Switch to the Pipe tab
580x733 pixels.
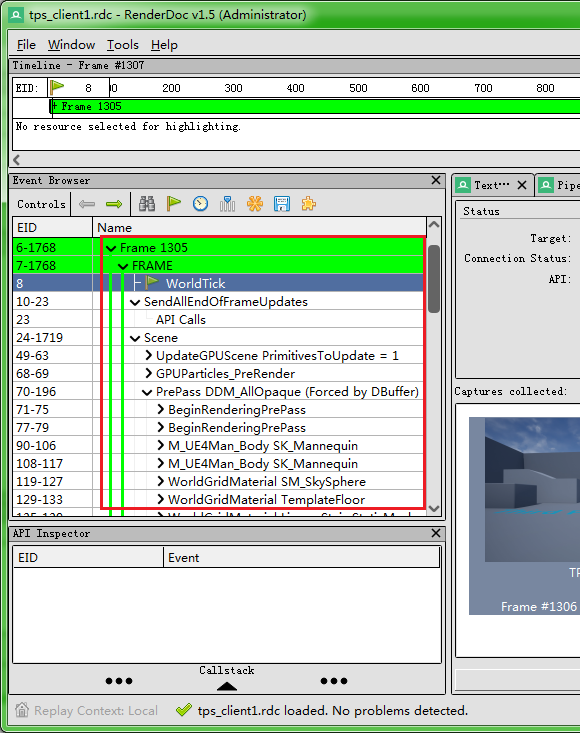pos(559,185)
